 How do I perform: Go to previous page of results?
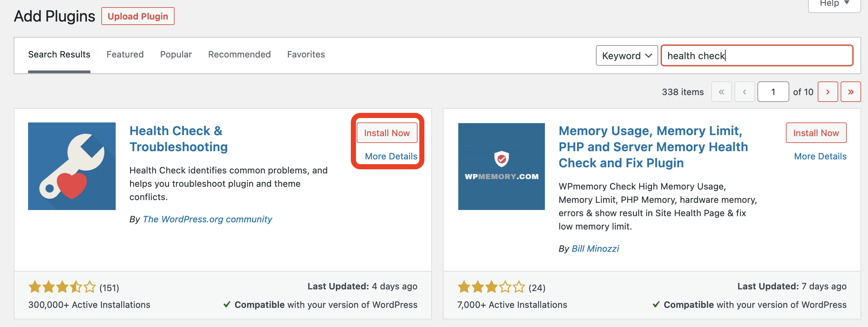pos(744,92)
